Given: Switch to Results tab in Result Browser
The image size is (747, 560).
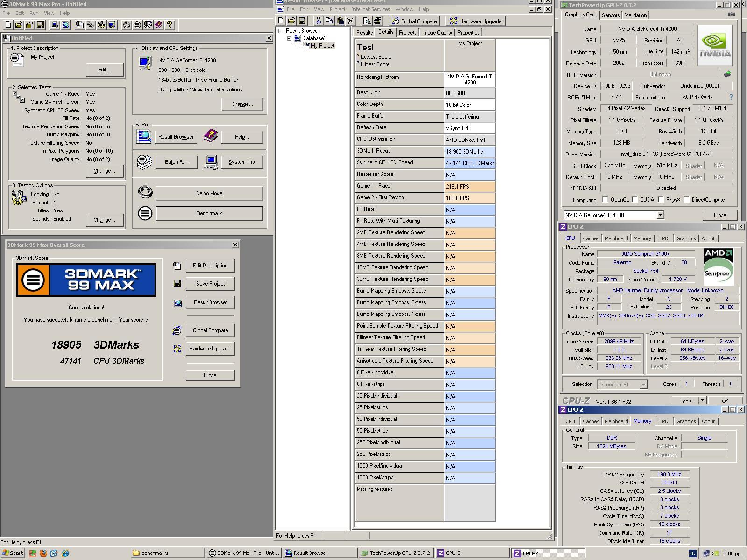Looking at the screenshot, I should pos(364,33).
